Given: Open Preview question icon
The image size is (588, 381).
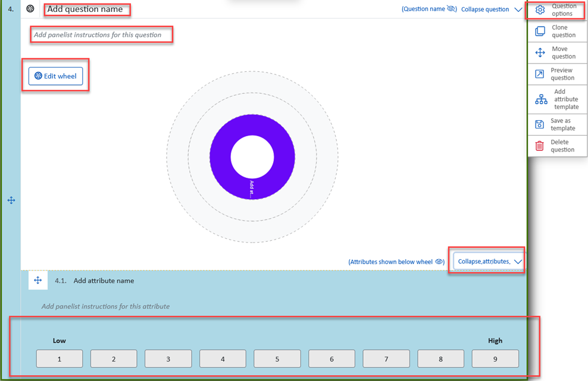Looking at the screenshot, I should pos(540,74).
